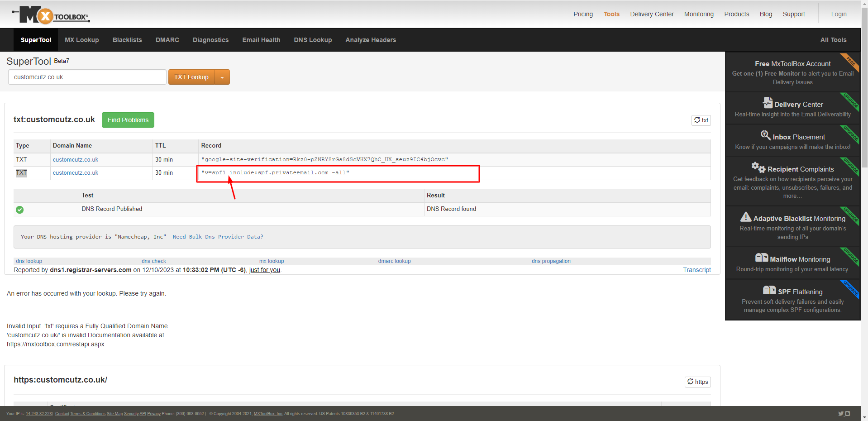Focus the domain lookup input field
Viewport: 868px width, 421px height.
point(87,77)
